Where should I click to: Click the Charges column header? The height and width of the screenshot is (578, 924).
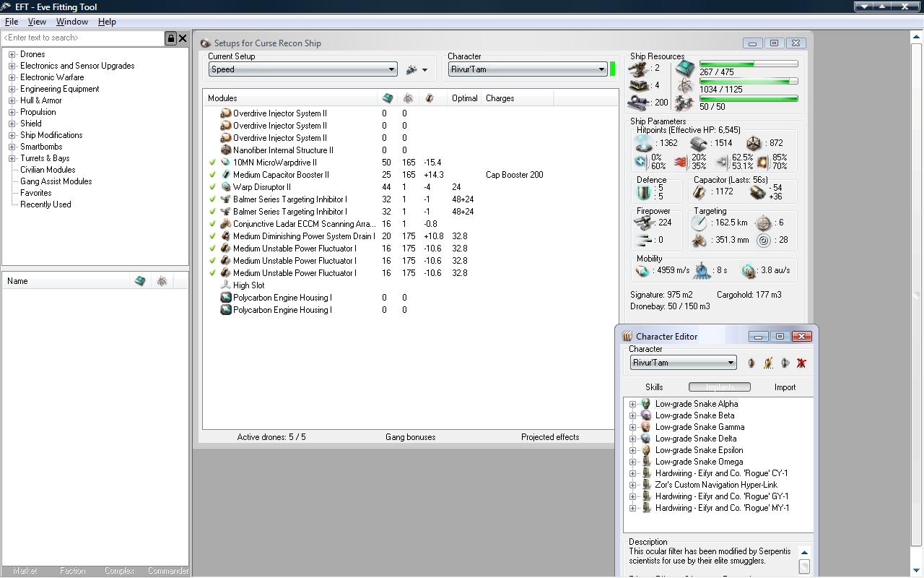(x=518, y=98)
